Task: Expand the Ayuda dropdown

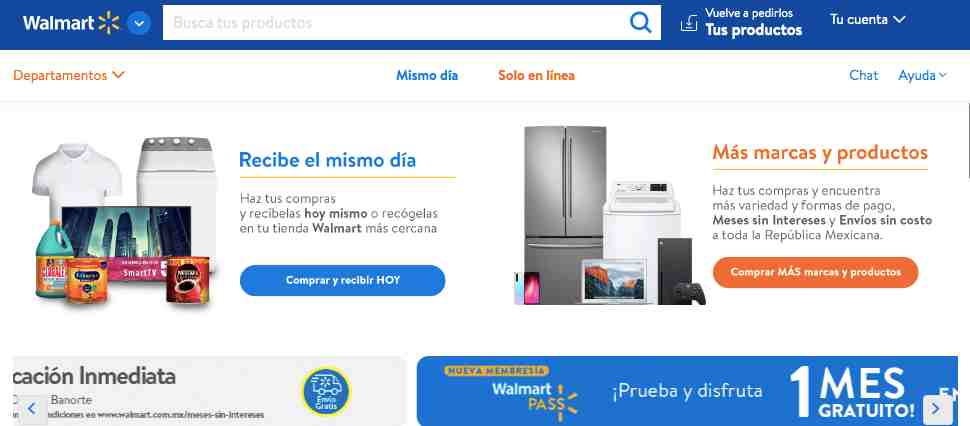Action: tap(922, 75)
